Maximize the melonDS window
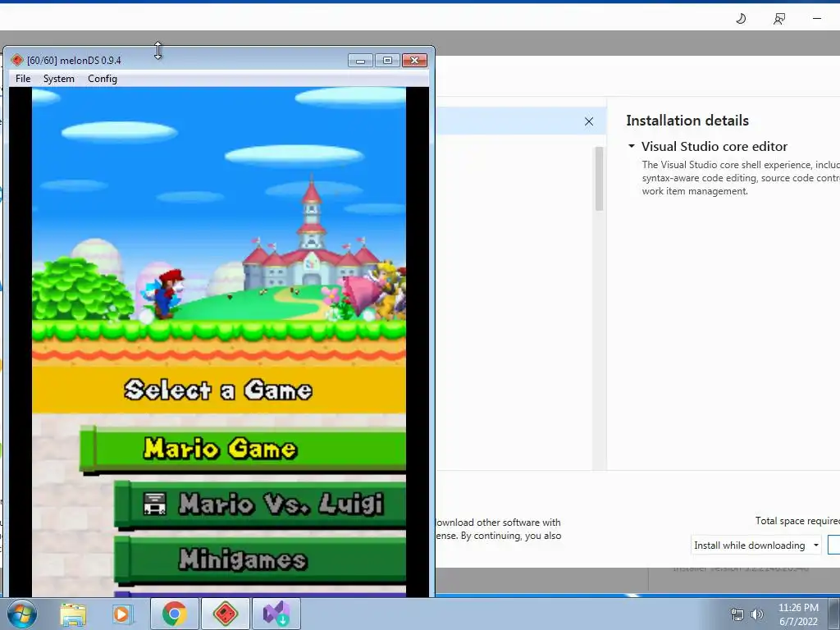Viewport: 840px width, 630px height. (x=387, y=61)
